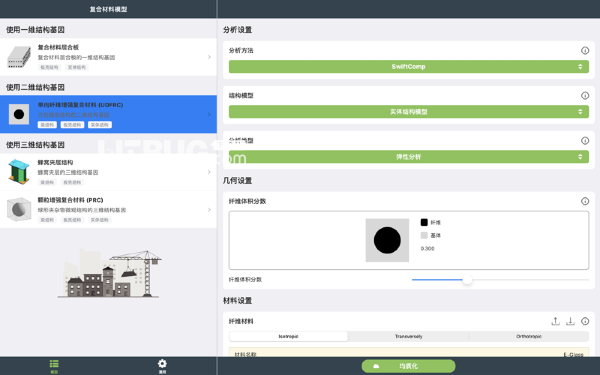Image resolution: width=600 pixels, height=375 pixels.
Task: Click the upload icon in 纤维材料 card
Action: 555,321
